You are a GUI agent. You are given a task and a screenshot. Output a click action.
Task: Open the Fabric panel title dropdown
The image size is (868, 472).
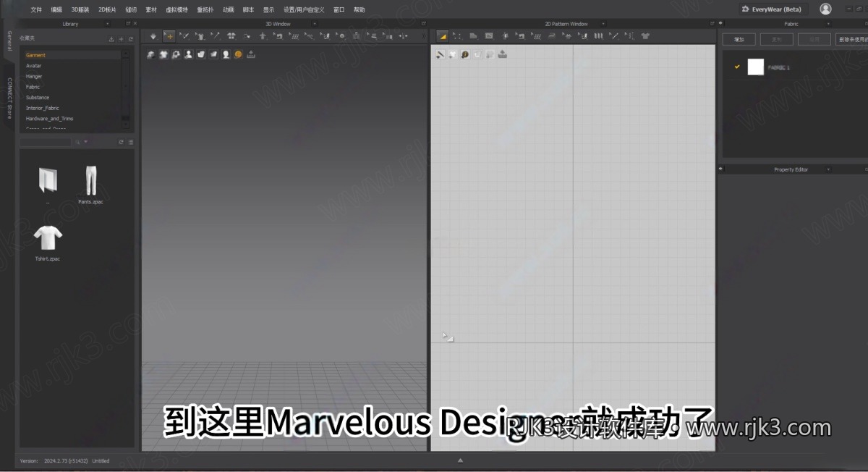[x=828, y=24]
